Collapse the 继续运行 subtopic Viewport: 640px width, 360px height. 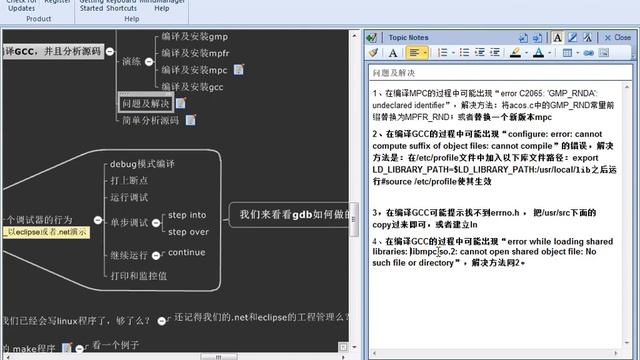(156, 256)
